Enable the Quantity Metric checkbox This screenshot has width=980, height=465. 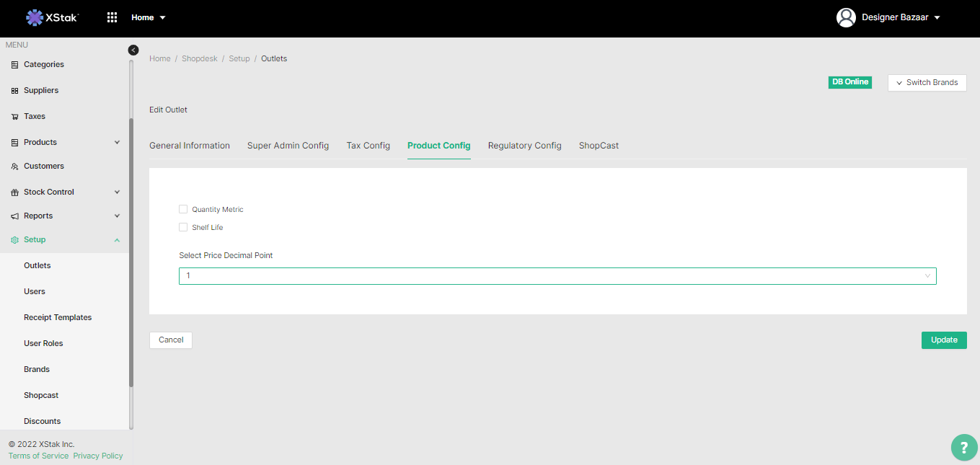click(x=183, y=209)
